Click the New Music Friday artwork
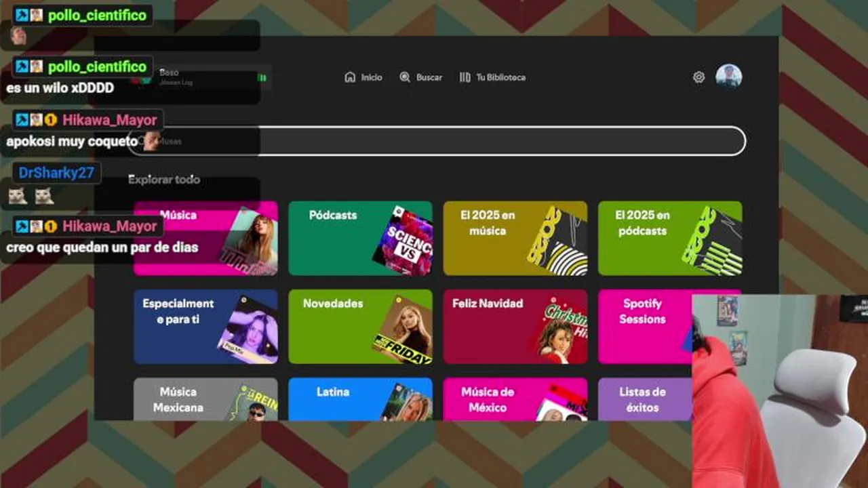Viewport: 868px width, 488px height. pyautogui.click(x=404, y=330)
